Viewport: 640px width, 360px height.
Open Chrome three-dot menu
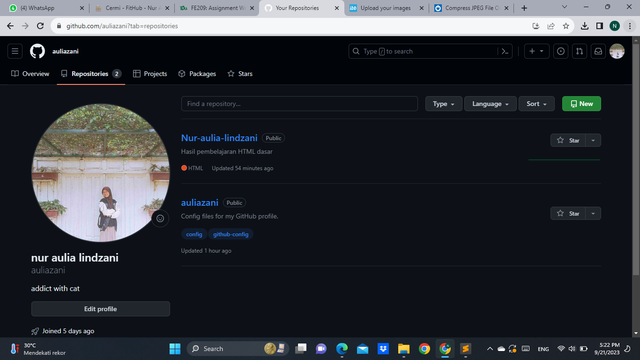click(x=630, y=26)
